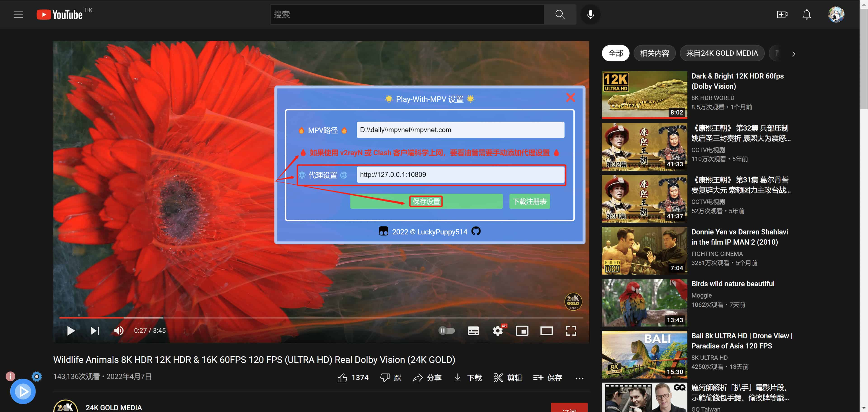Click the 下载注册表 button
The height and width of the screenshot is (412, 868).
tap(529, 201)
